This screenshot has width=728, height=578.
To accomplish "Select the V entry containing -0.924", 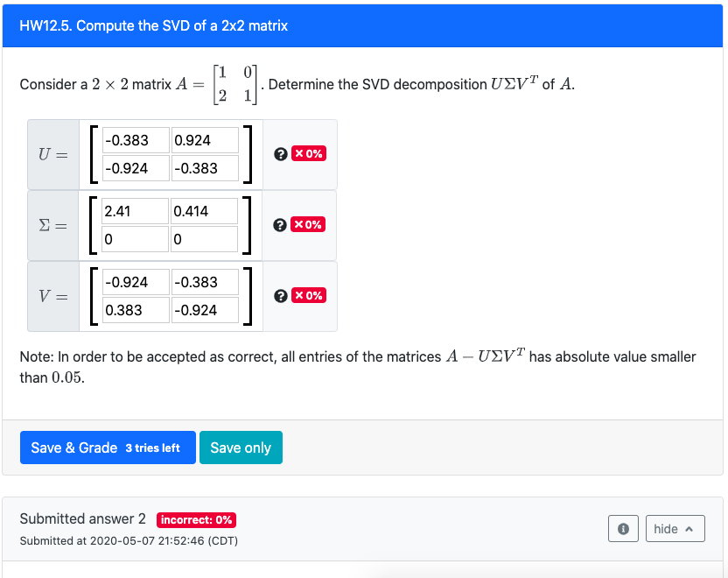I will tap(134, 281).
